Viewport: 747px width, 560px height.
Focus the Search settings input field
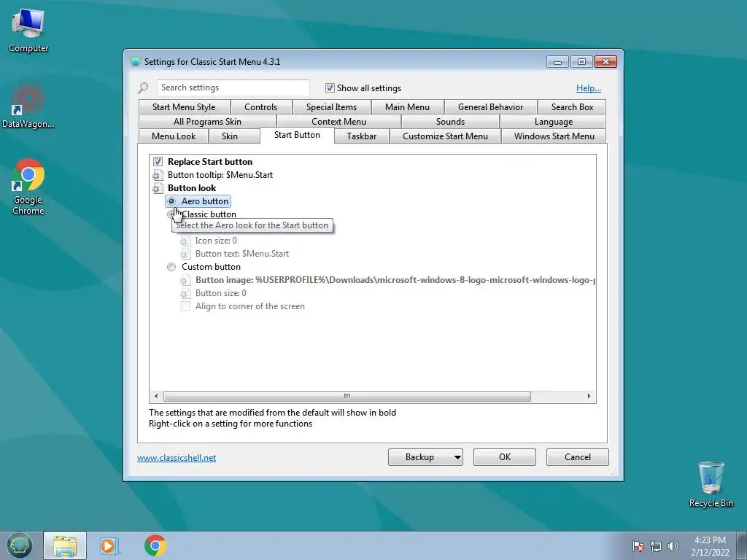[x=233, y=87]
